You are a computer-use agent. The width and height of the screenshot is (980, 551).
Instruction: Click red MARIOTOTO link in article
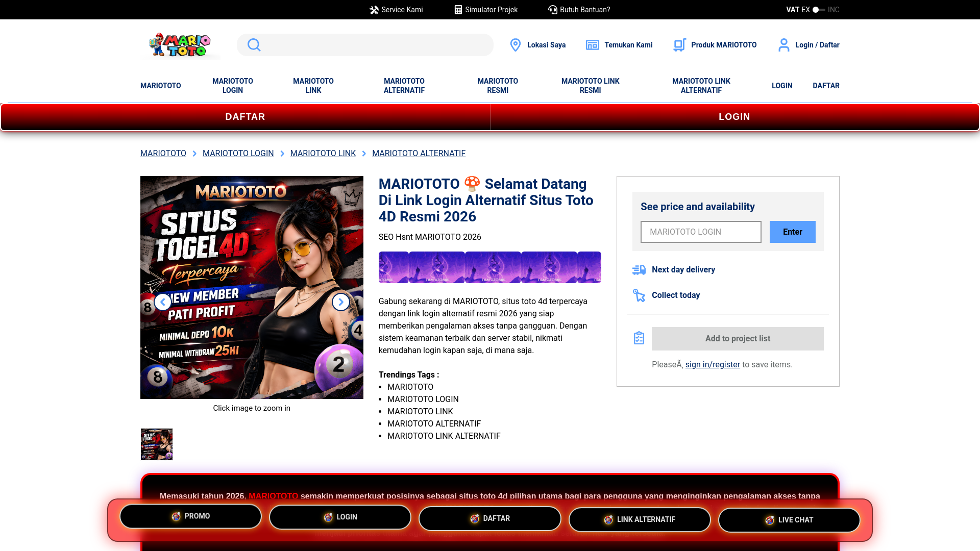pyautogui.click(x=274, y=496)
